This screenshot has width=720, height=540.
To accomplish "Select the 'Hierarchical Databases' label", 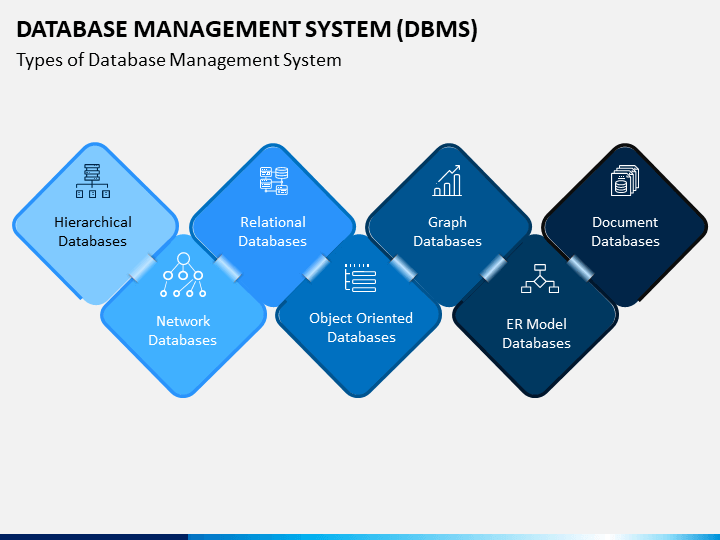I will pos(93,231).
